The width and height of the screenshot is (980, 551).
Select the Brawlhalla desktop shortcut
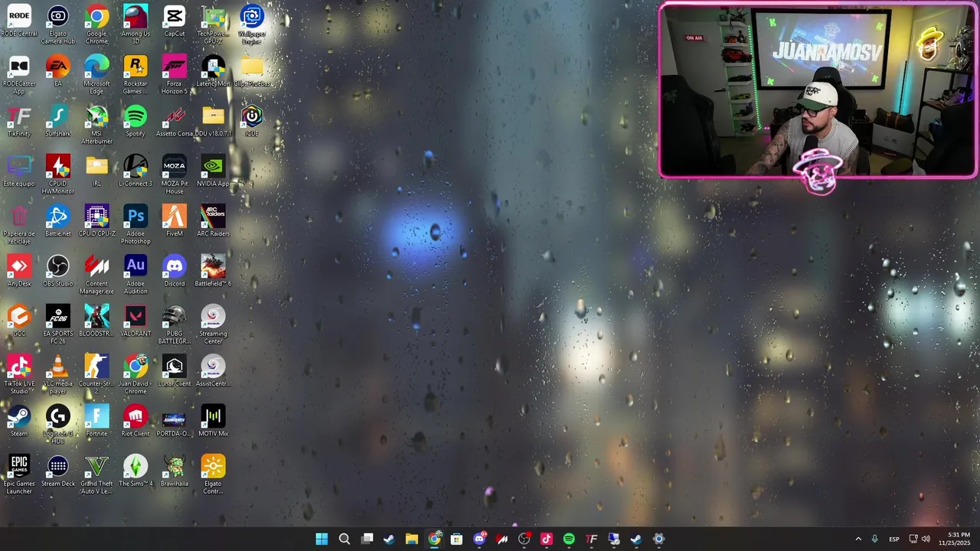[x=175, y=471]
